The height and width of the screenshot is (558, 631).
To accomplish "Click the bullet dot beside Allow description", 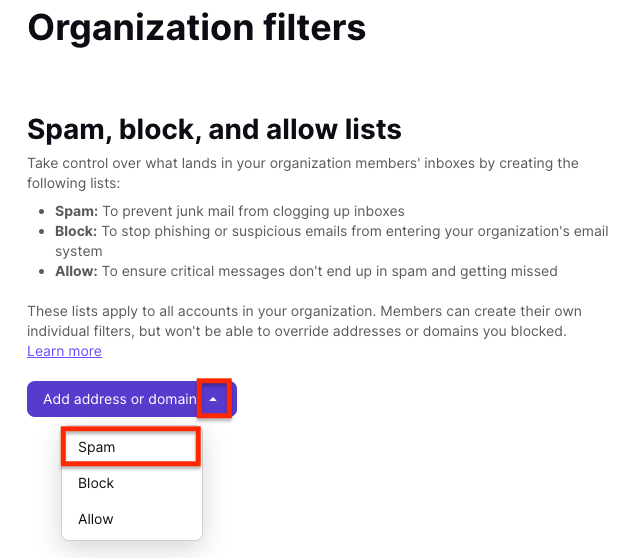I will click(41, 272).
